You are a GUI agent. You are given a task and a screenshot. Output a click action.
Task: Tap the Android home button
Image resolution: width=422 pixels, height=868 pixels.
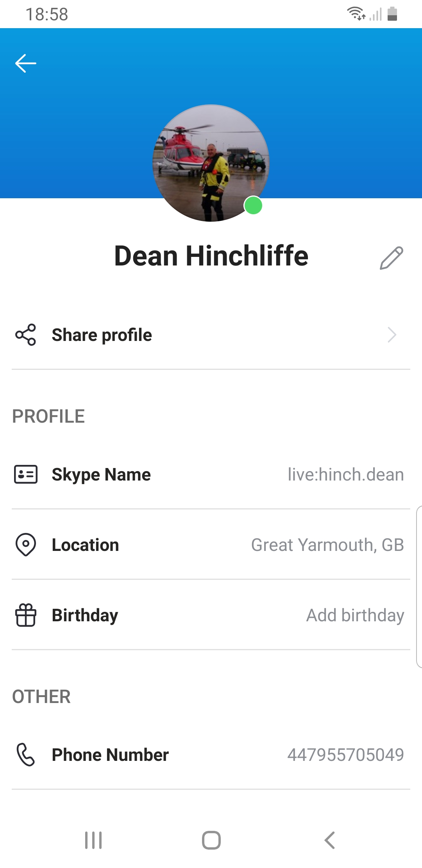coord(211,840)
